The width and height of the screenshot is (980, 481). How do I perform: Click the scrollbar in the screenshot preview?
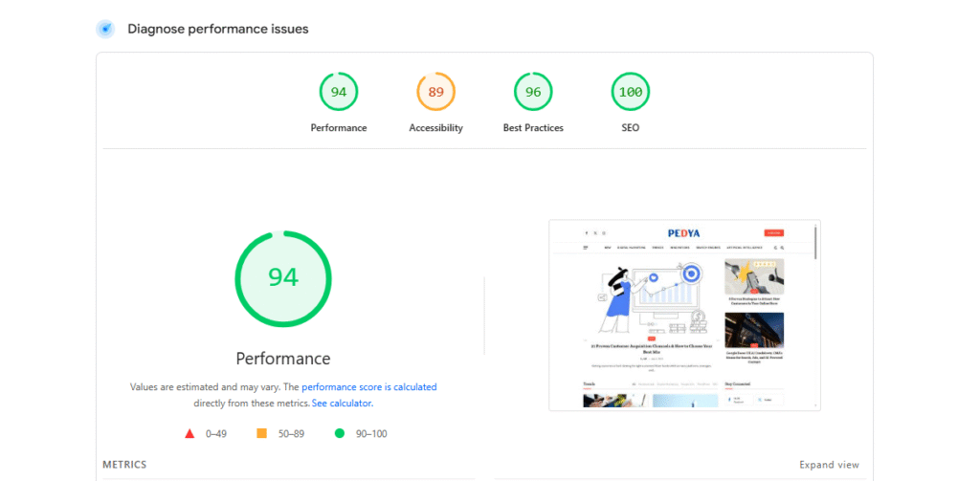point(815,242)
